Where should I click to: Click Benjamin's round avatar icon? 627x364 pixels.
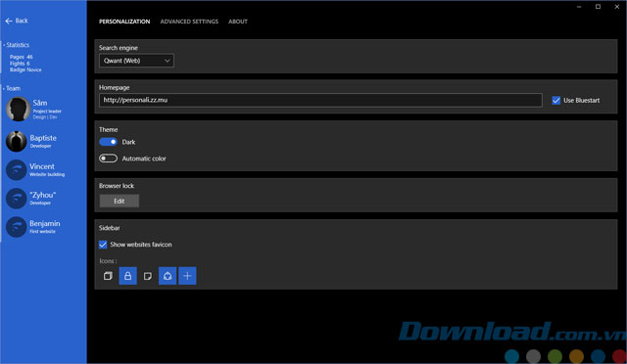click(x=17, y=227)
